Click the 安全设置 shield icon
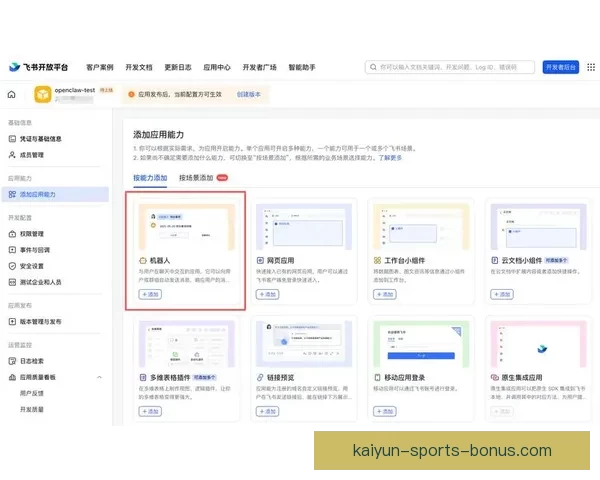Viewport: 600px width, 480px height. 12,266
